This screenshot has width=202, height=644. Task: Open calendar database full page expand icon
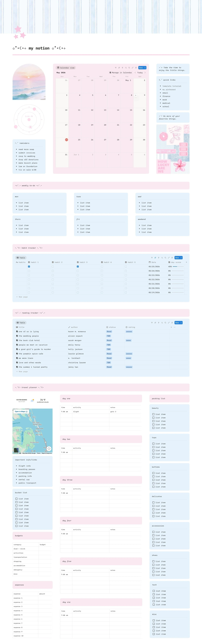point(133,68)
